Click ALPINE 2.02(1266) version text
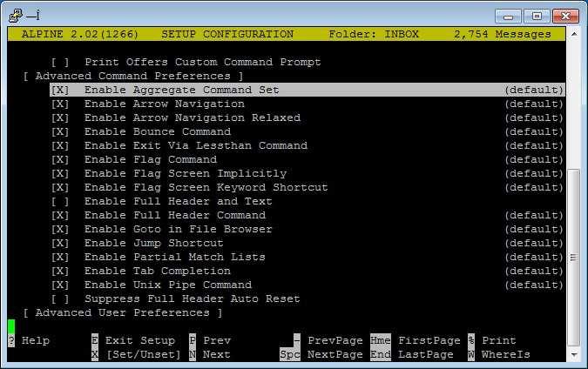This screenshot has height=369, width=588. (80, 34)
